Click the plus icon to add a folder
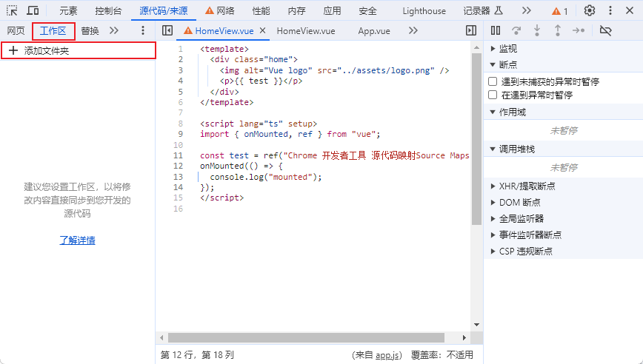 pyautogui.click(x=13, y=50)
